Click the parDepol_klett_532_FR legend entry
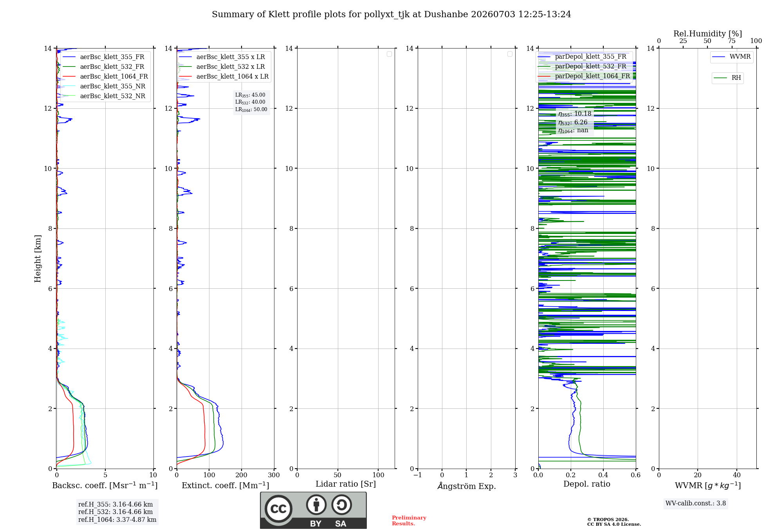The height and width of the screenshot is (532, 783). [584, 66]
